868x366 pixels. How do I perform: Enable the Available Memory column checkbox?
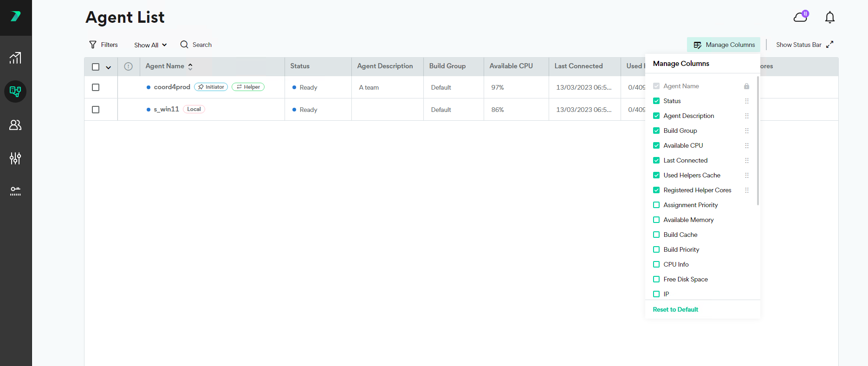tap(656, 220)
